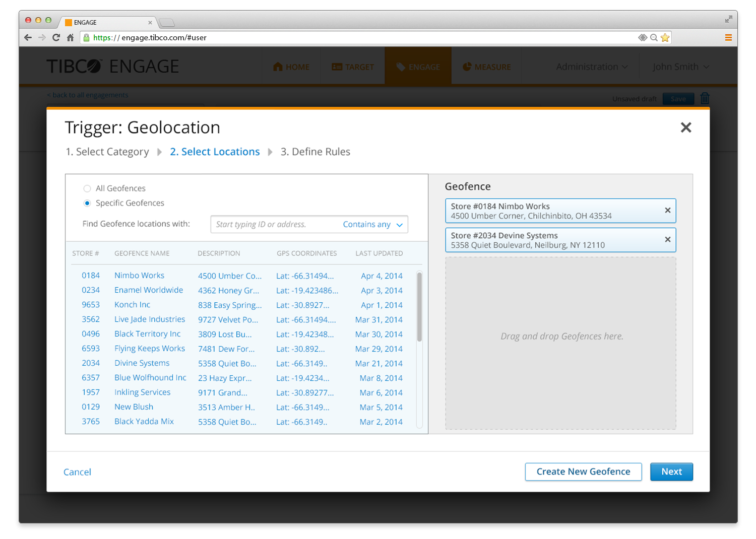The height and width of the screenshot is (539, 756).
Task: Close the Trigger: Geolocation dialog
Action: coord(685,127)
